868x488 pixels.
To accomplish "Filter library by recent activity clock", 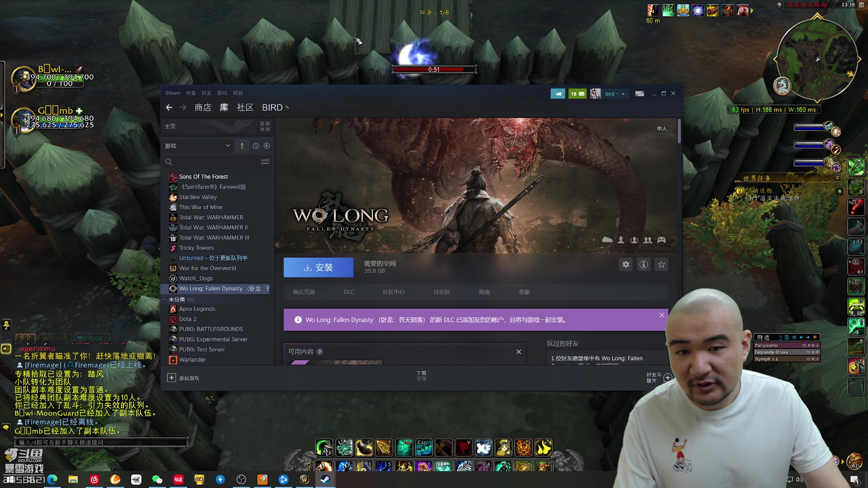I will point(256,146).
